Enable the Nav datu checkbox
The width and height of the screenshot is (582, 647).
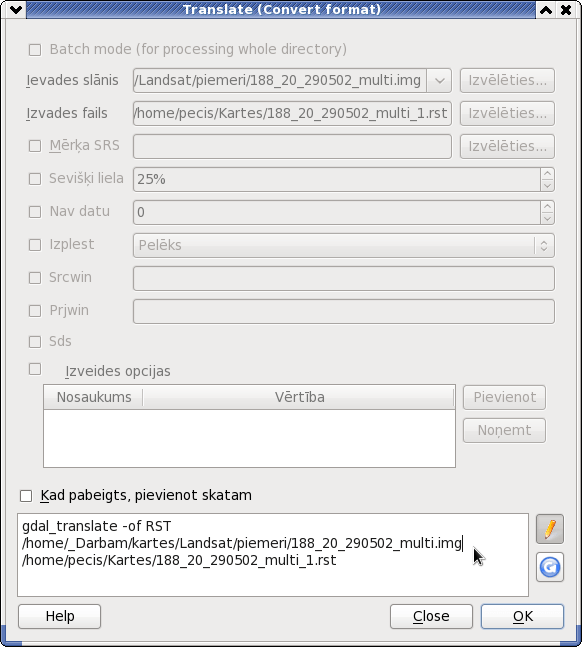[x=35, y=212]
